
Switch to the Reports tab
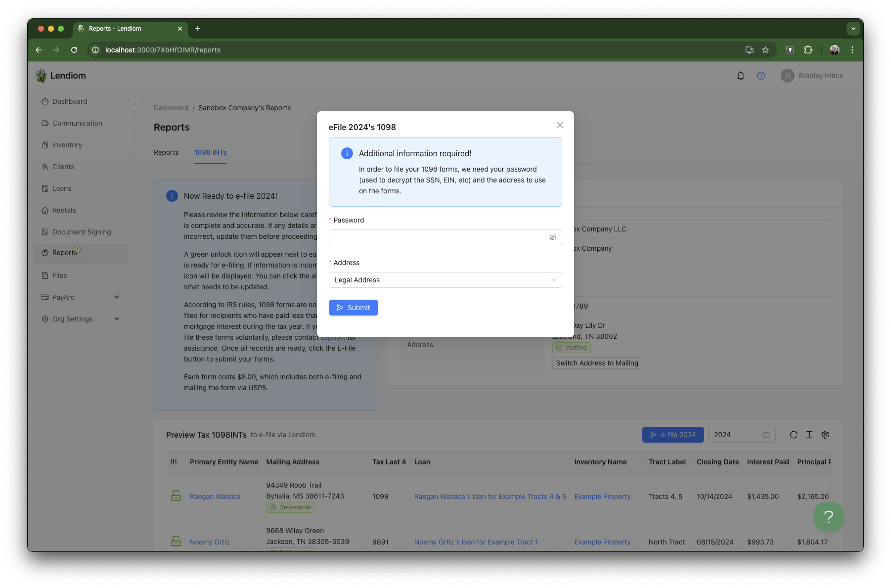tap(166, 152)
